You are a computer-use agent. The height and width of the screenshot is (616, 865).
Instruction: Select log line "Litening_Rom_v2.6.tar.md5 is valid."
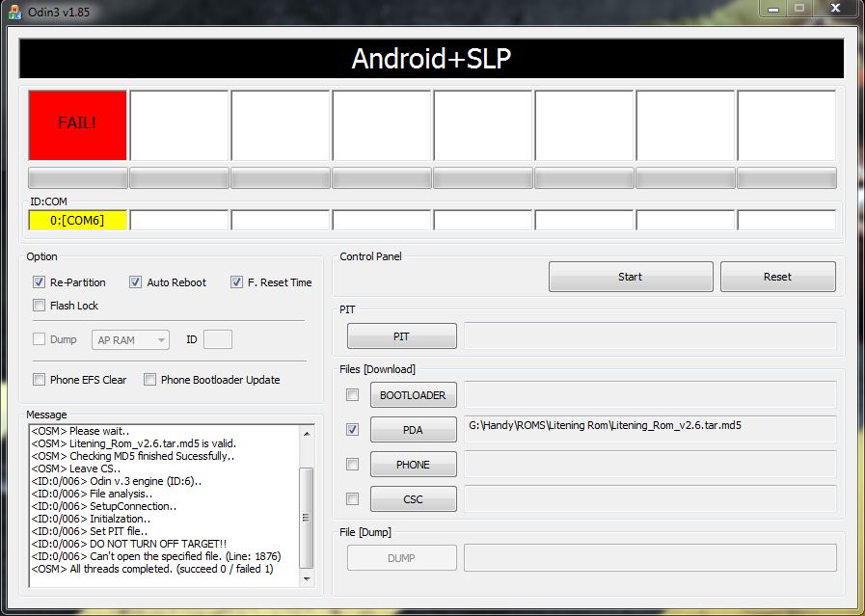click(134, 443)
